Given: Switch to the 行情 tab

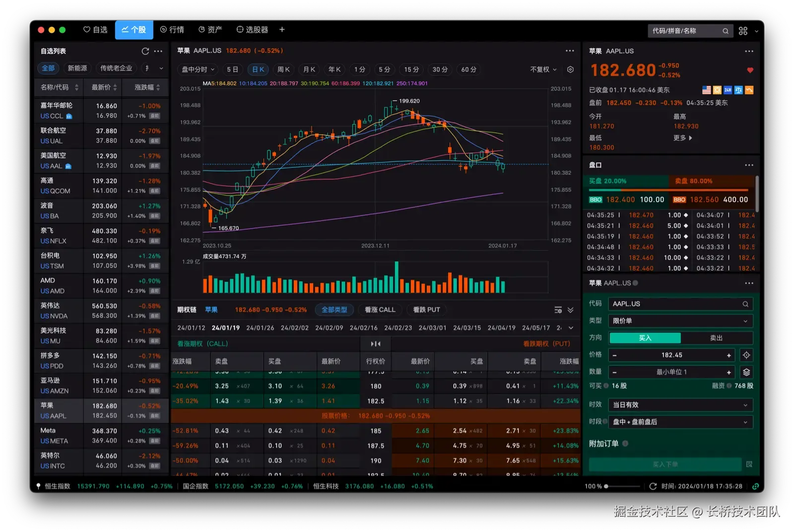Looking at the screenshot, I should [172, 30].
